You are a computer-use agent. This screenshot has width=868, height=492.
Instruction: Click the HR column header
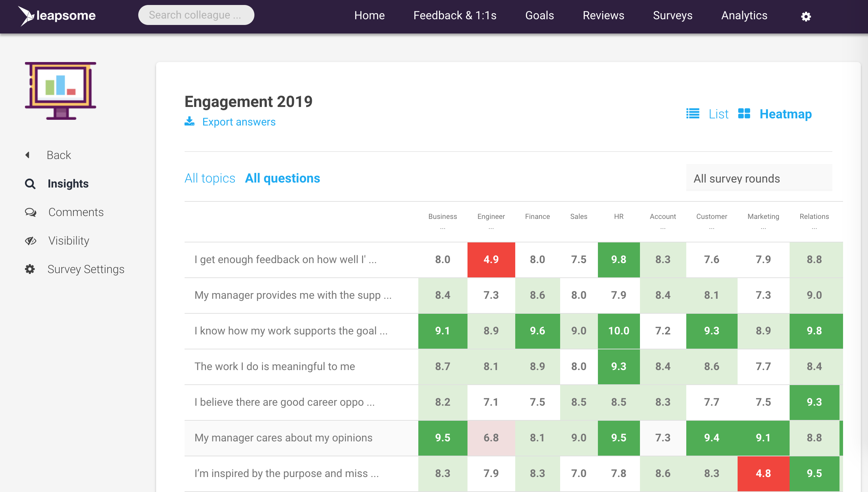619,216
